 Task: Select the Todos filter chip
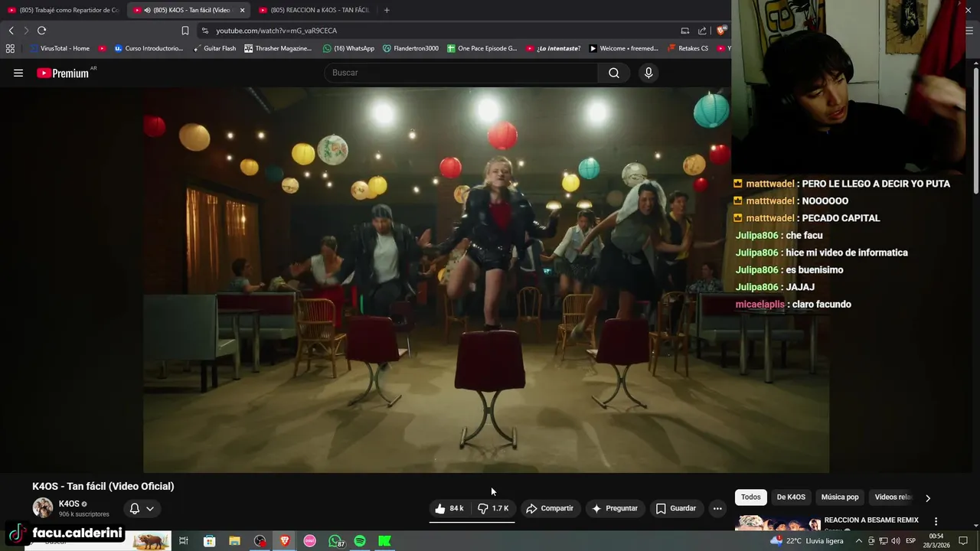[x=751, y=497]
